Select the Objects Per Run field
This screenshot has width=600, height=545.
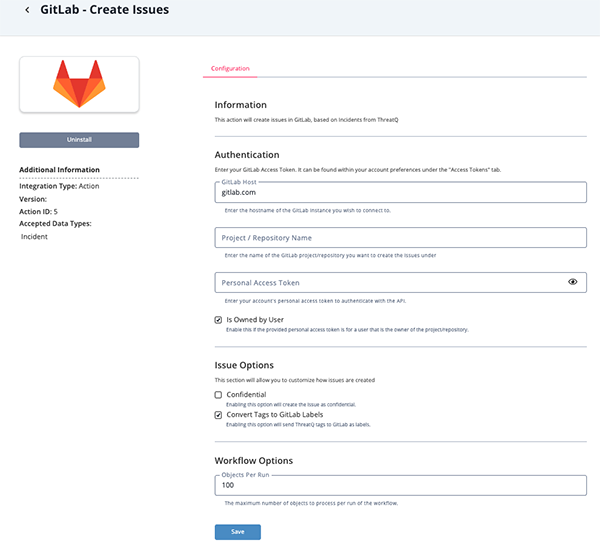pos(400,485)
